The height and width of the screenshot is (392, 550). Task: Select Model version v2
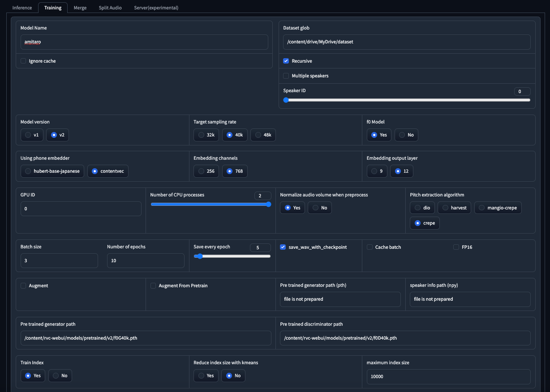(57, 135)
